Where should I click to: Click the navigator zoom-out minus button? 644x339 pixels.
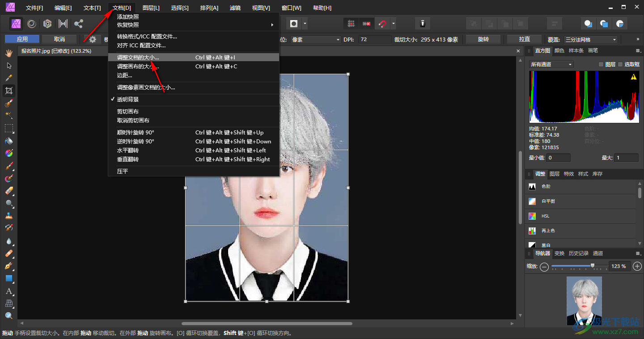[544, 266]
